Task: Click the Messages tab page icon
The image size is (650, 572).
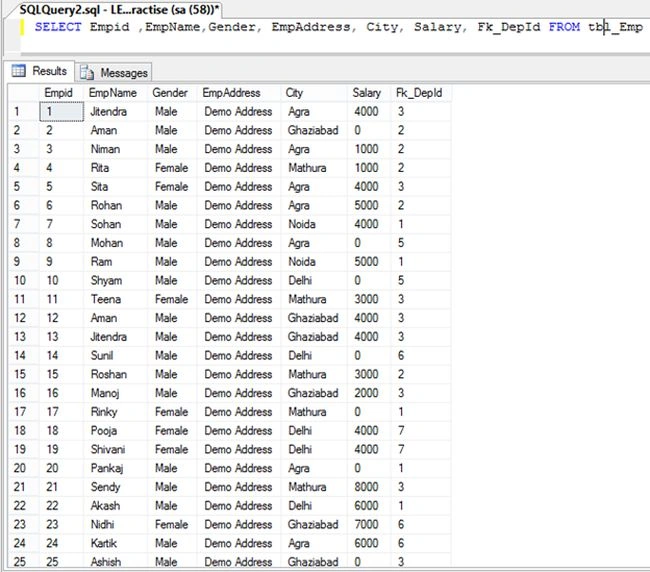Action: [x=87, y=73]
